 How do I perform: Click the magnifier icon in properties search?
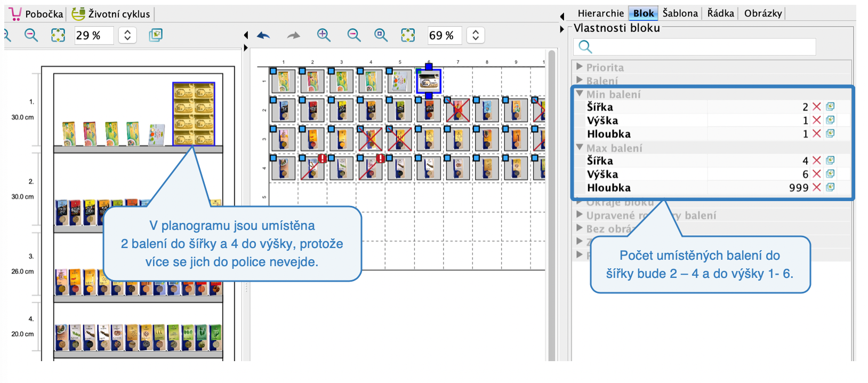pos(585,47)
